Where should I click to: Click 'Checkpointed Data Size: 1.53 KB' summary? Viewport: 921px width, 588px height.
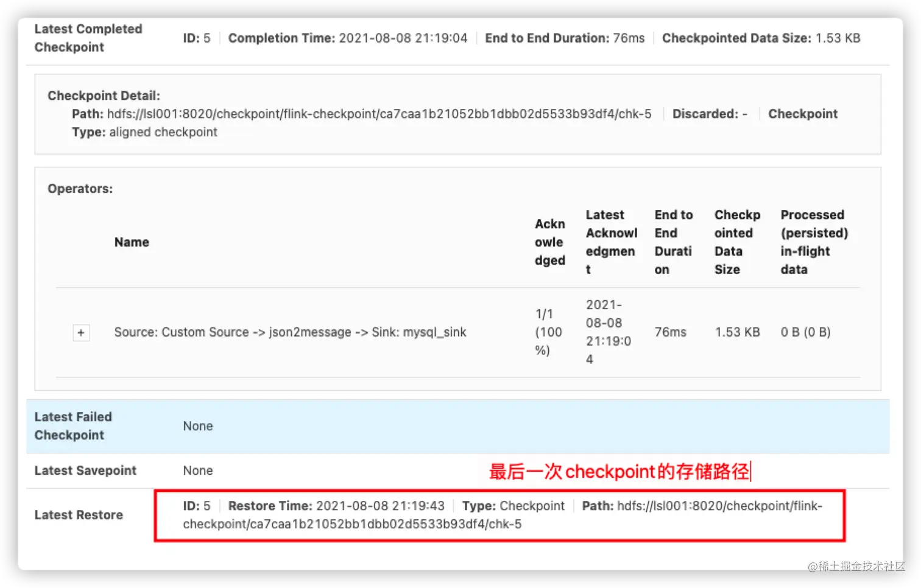click(761, 38)
